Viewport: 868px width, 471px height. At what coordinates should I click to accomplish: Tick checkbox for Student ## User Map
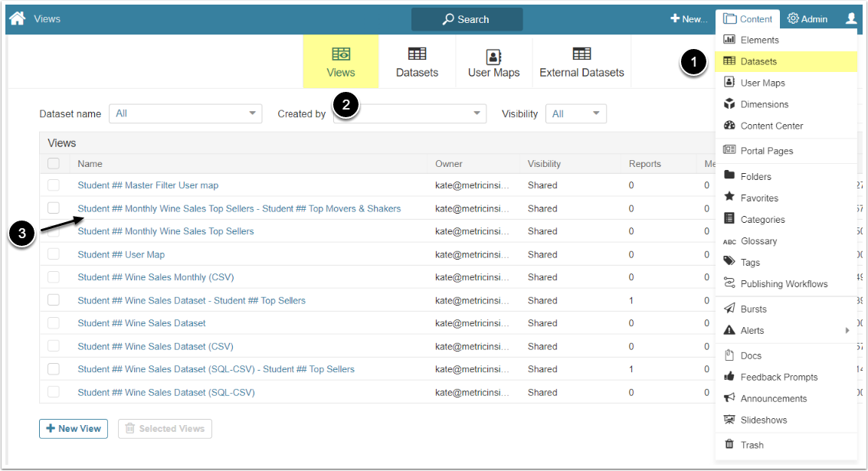coord(54,254)
